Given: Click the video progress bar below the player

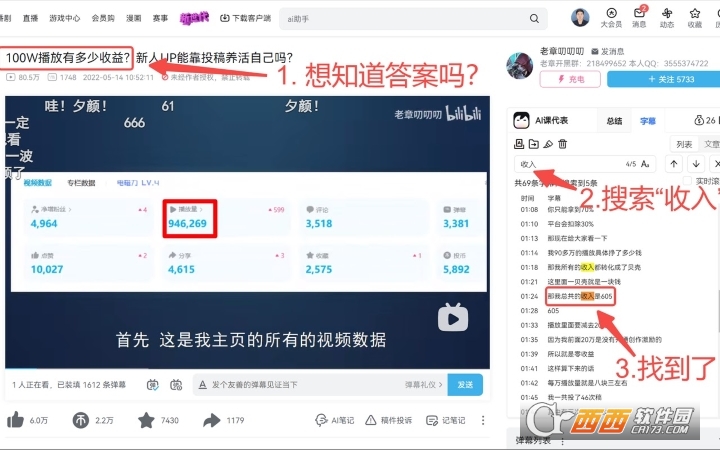Looking at the screenshot, I should (247, 369).
